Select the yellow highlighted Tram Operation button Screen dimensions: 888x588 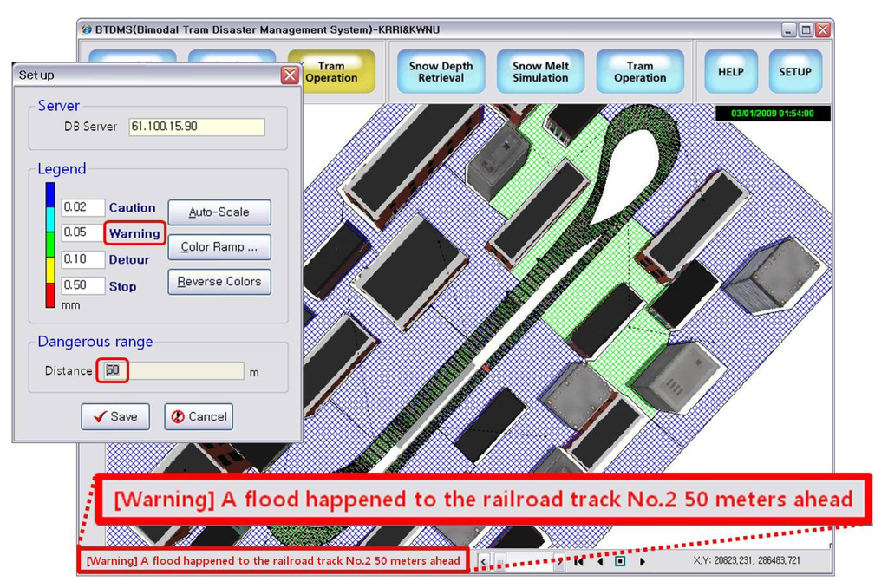click(x=331, y=72)
